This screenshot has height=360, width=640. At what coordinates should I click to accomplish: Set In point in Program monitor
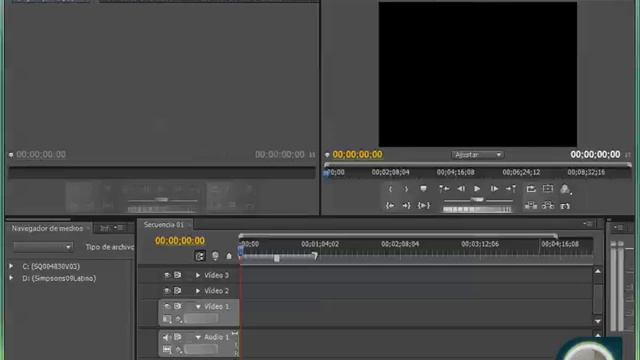[x=390, y=189]
